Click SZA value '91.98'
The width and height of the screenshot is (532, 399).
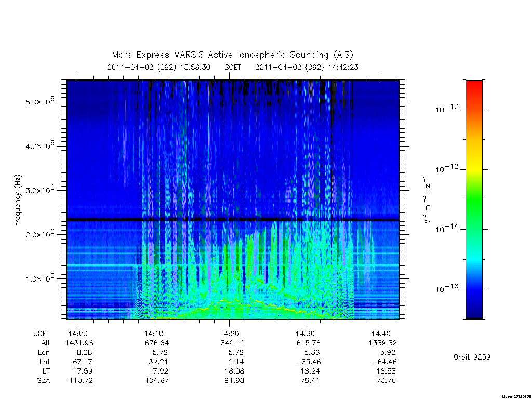tap(234, 381)
